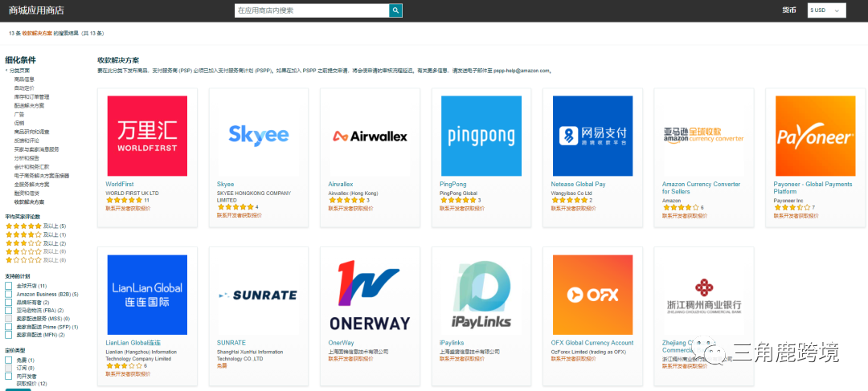868x391 pixels.
Task: Filter by five stars and up
Action: tap(35, 226)
